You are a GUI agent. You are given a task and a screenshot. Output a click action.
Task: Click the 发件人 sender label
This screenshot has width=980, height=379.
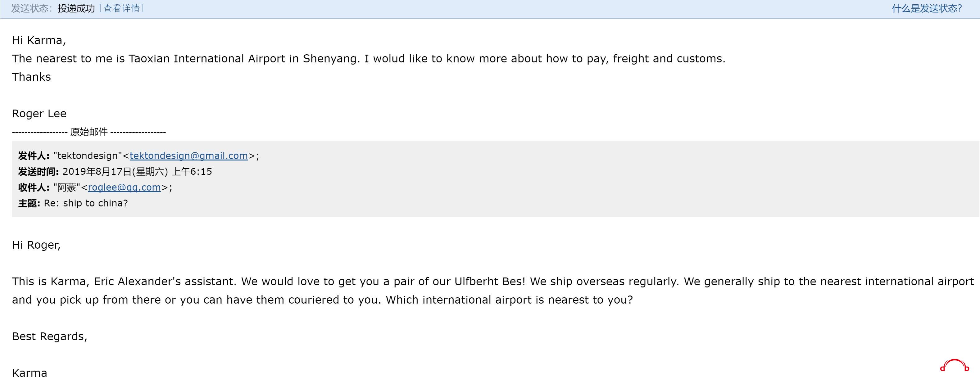pyautogui.click(x=34, y=156)
